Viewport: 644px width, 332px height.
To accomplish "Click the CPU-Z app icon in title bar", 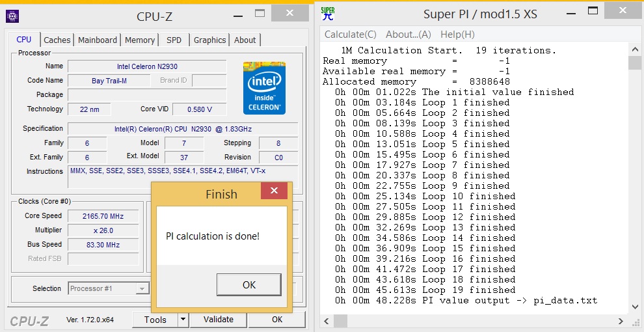I will point(12,16).
